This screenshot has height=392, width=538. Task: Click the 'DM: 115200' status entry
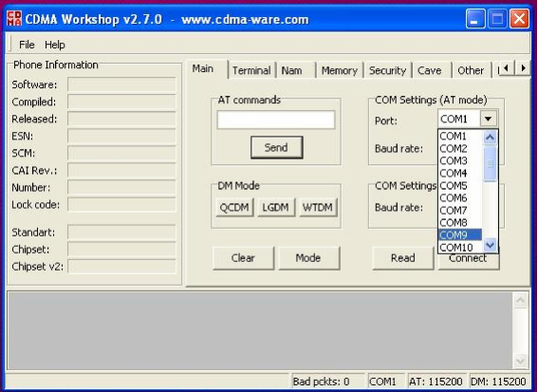[x=498, y=382]
